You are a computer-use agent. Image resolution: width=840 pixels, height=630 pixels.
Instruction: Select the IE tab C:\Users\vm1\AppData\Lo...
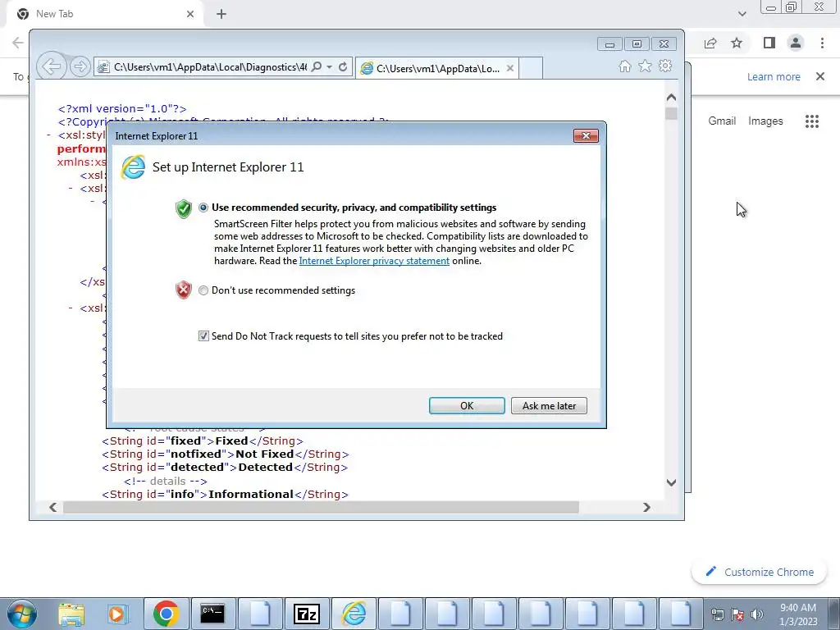click(x=437, y=69)
